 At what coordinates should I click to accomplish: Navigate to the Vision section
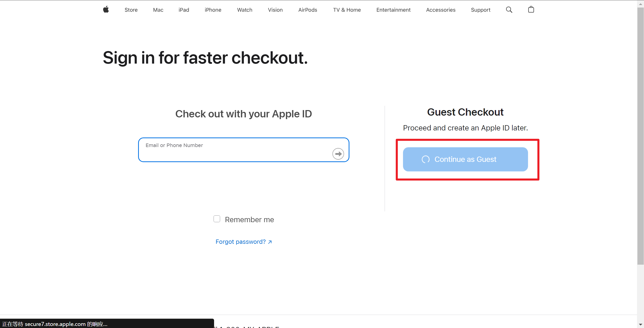click(275, 10)
